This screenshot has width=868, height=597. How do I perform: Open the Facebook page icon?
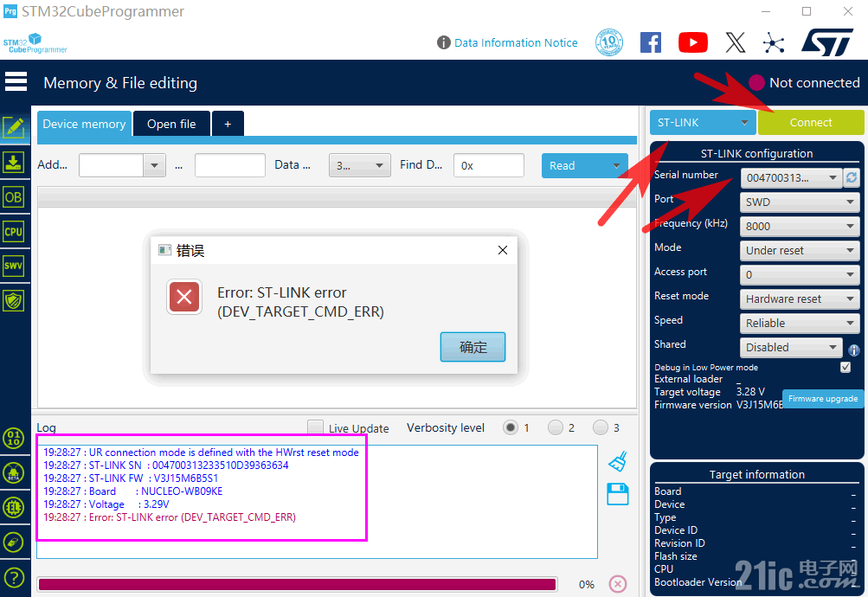[x=651, y=42]
